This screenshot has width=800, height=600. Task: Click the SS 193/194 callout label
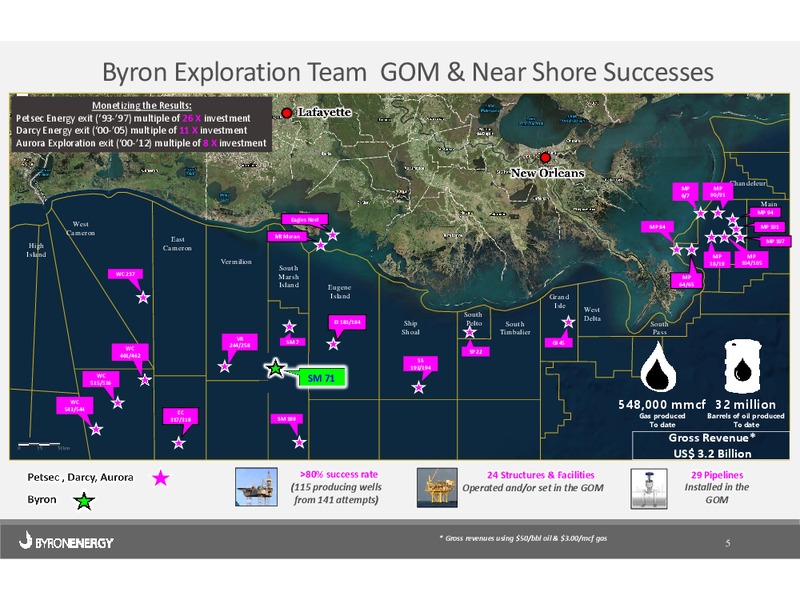[x=420, y=364]
